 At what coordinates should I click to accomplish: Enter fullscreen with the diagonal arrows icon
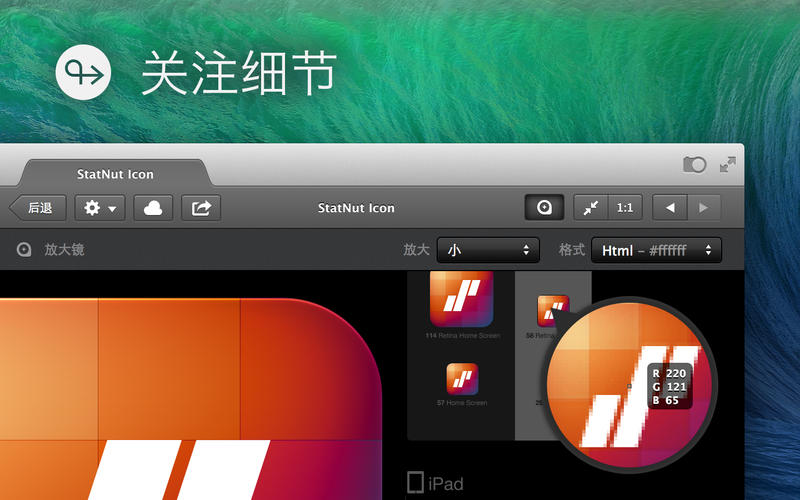pos(728,164)
